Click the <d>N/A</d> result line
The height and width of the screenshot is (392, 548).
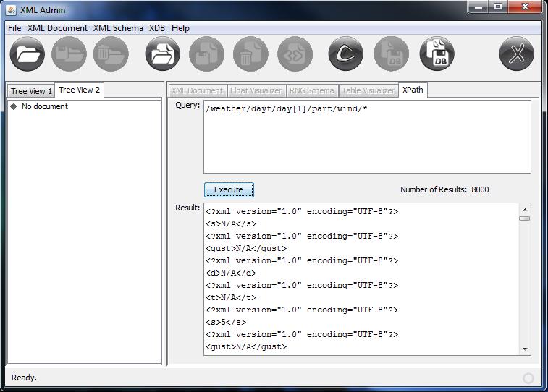231,273
